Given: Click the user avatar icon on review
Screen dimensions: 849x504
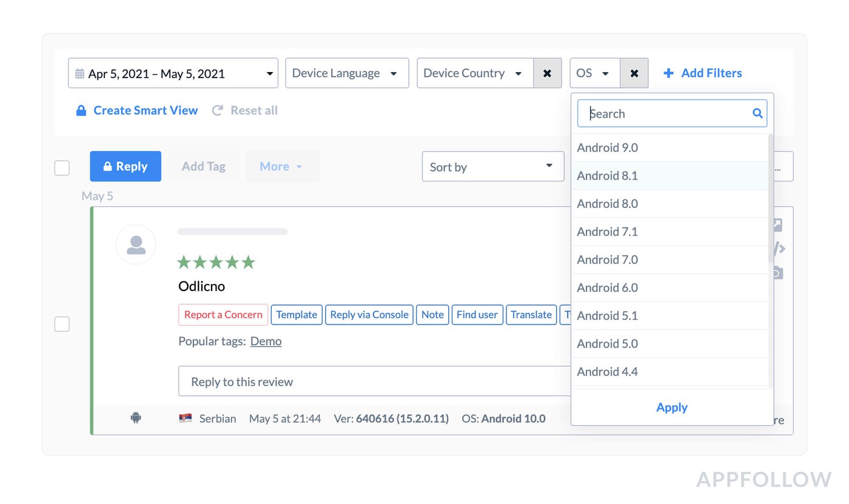Looking at the screenshot, I should [x=136, y=244].
